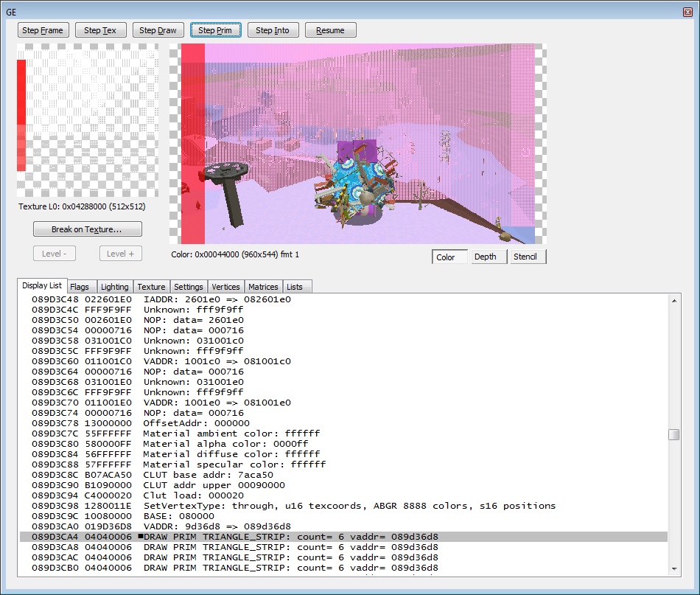Screen dimensions: 700x595
Task: Select the Vertices tab
Action: point(225,287)
